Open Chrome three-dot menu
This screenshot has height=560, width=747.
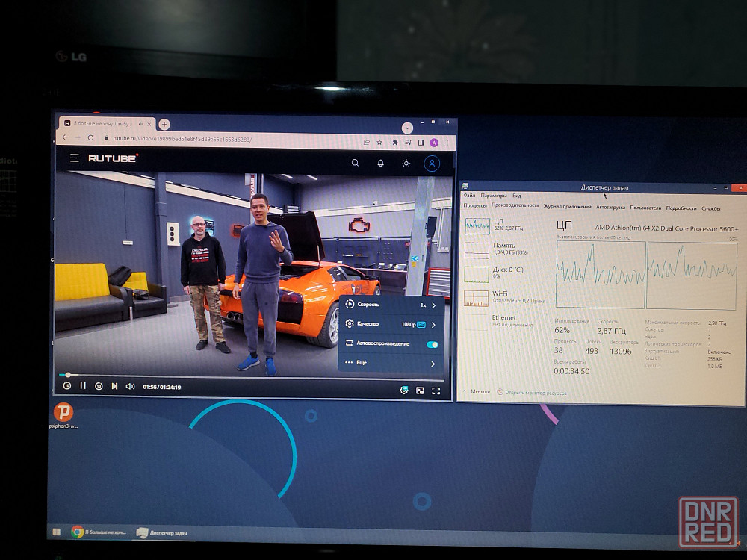(447, 143)
